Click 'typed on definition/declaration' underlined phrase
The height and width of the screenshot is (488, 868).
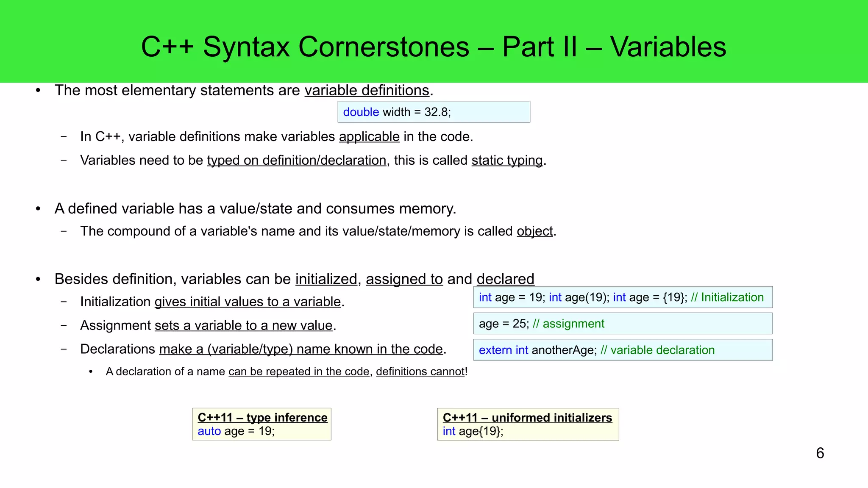297,161
